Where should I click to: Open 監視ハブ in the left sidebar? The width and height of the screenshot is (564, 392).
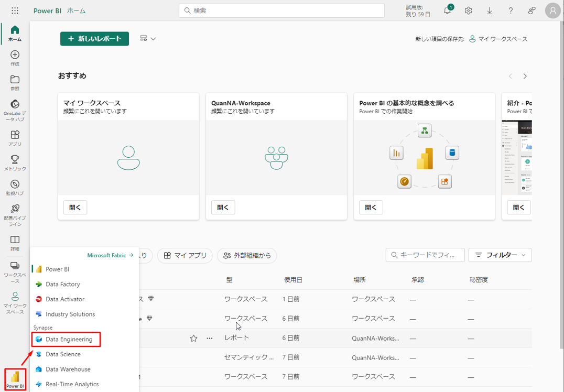pos(15,188)
